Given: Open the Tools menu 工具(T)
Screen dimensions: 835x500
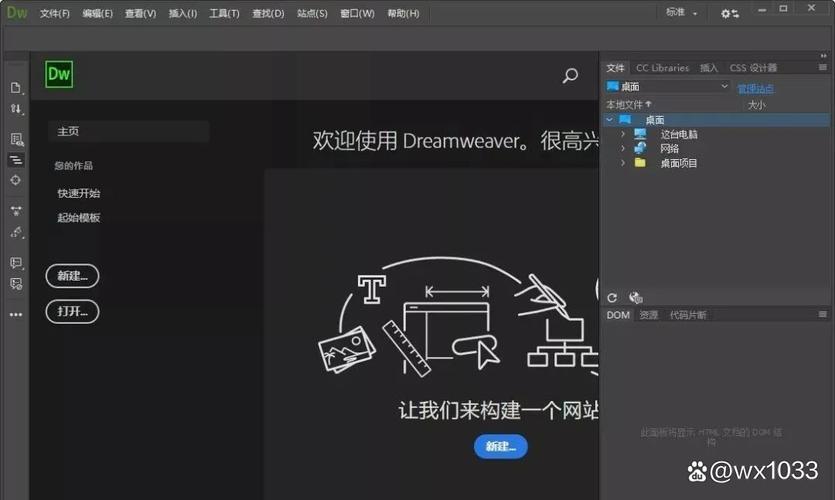Looking at the screenshot, I should [224, 13].
